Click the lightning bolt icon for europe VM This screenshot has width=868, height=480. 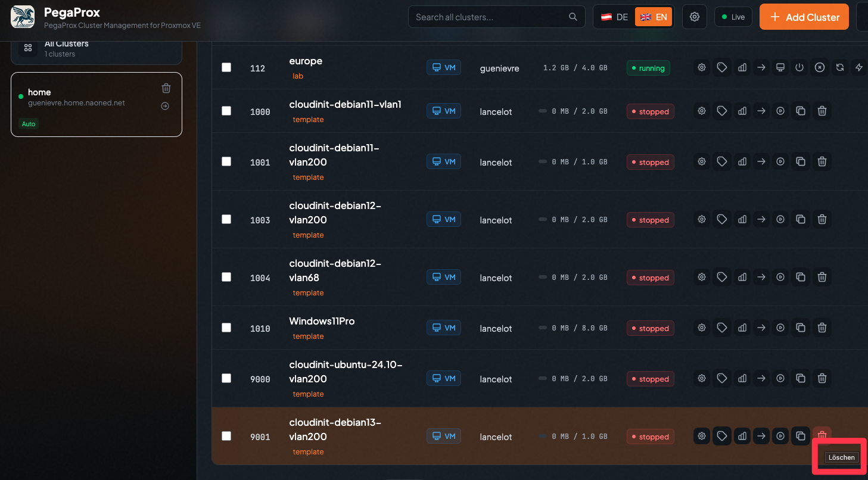click(x=858, y=68)
